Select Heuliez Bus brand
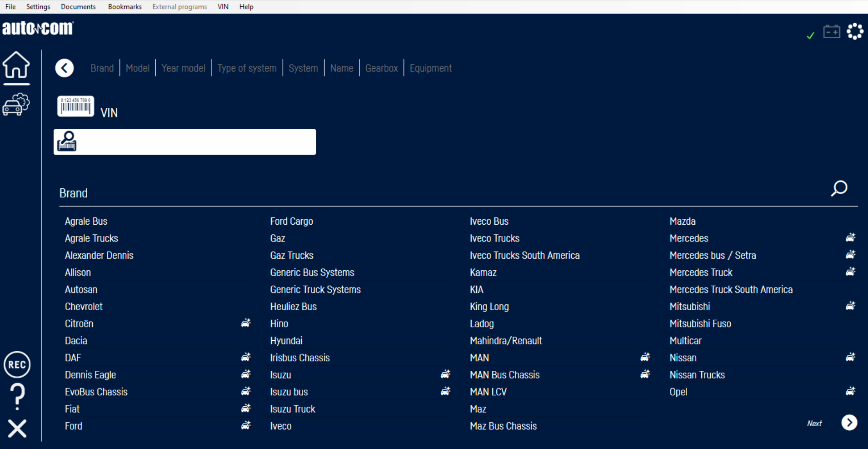Image resolution: width=868 pixels, height=449 pixels. coord(294,307)
